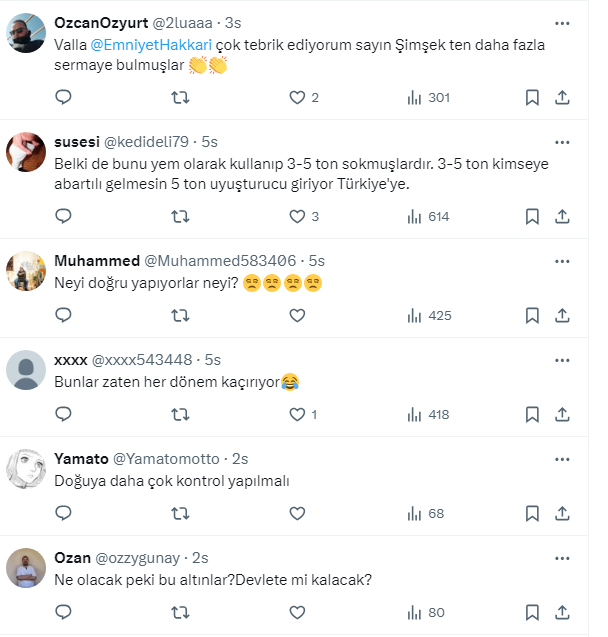View analytics for xxxx's tweet
This screenshot has width=608, height=637.
point(428,414)
